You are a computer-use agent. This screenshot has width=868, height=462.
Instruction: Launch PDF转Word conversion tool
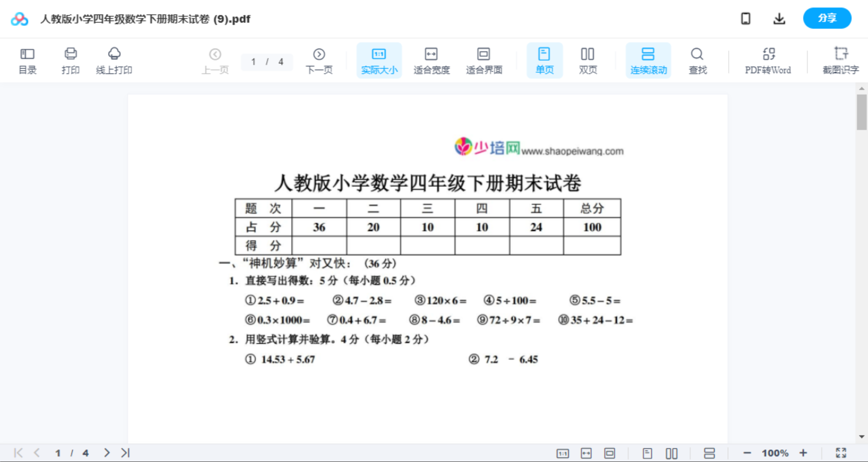(x=768, y=60)
